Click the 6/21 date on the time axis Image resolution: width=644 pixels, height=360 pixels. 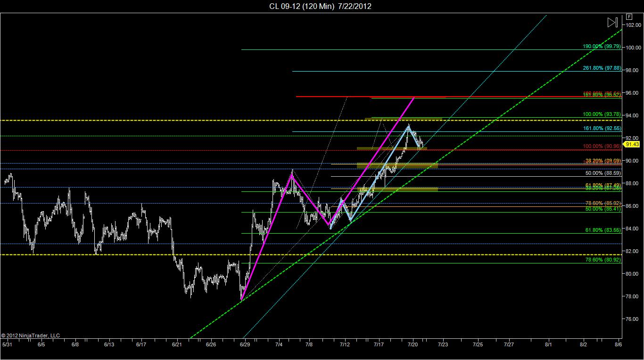coord(177,344)
